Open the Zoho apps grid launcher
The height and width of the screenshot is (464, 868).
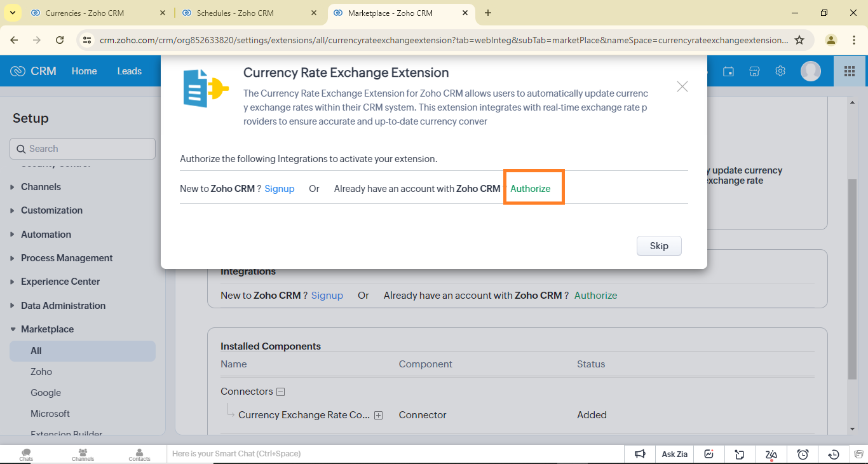(x=850, y=71)
